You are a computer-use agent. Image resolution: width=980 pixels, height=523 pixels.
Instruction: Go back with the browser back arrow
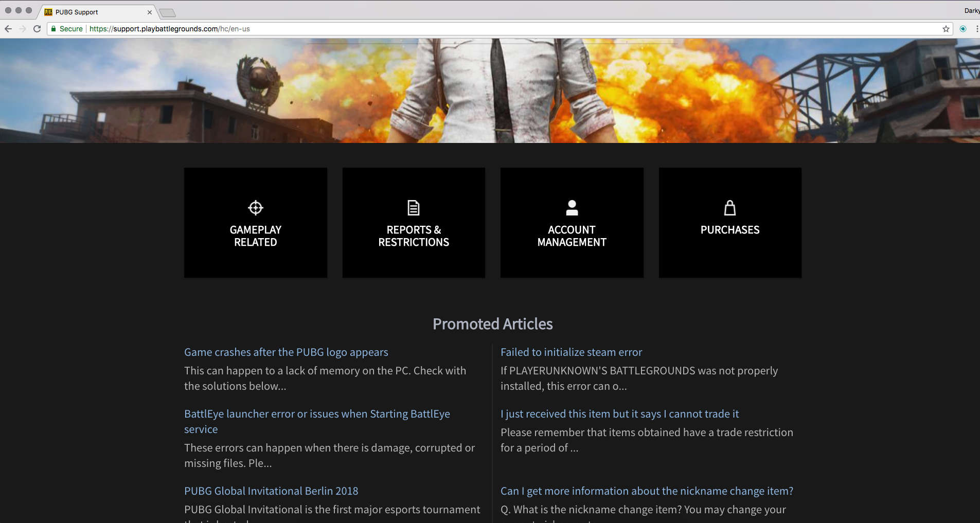tap(8, 29)
